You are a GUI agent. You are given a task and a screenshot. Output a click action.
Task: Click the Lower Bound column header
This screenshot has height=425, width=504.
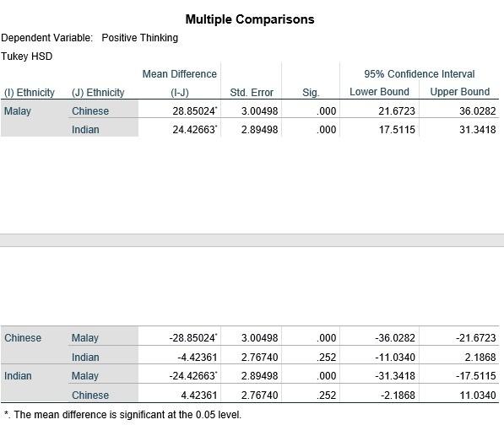coord(379,92)
